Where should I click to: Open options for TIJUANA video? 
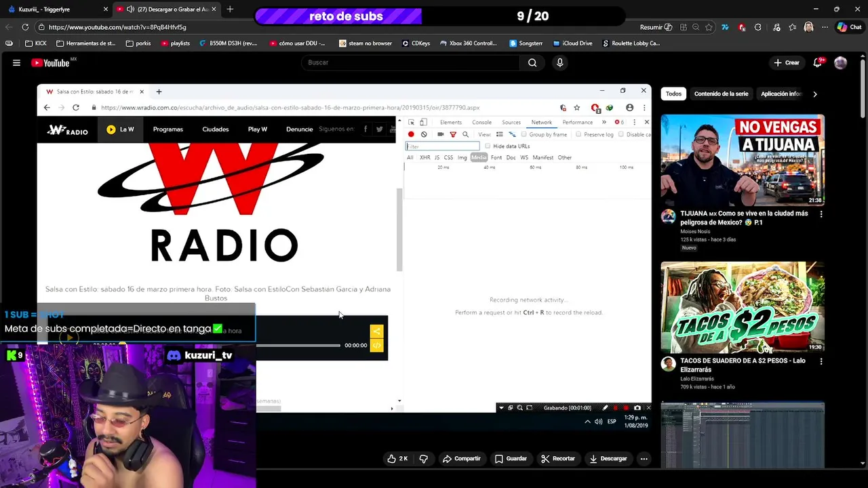pos(821,214)
